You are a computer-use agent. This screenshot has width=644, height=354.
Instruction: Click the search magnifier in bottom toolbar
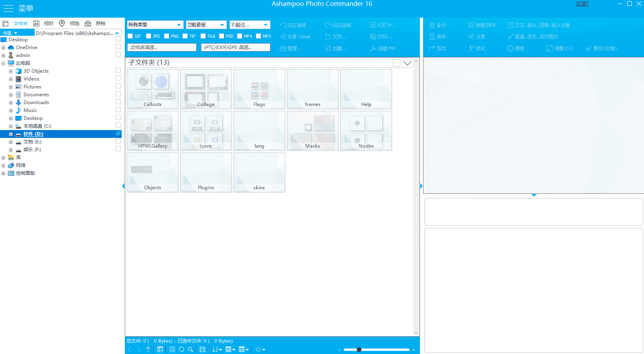point(190,349)
